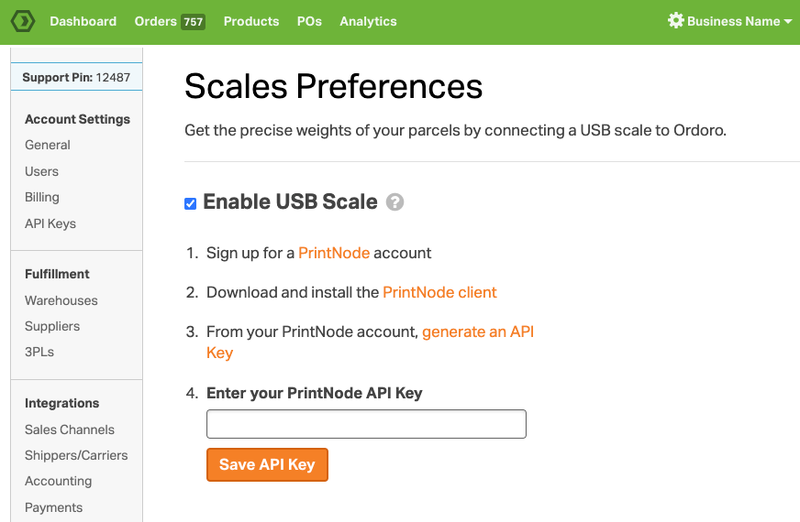
Task: Click the Orders 757 count badge
Action: 193,22
